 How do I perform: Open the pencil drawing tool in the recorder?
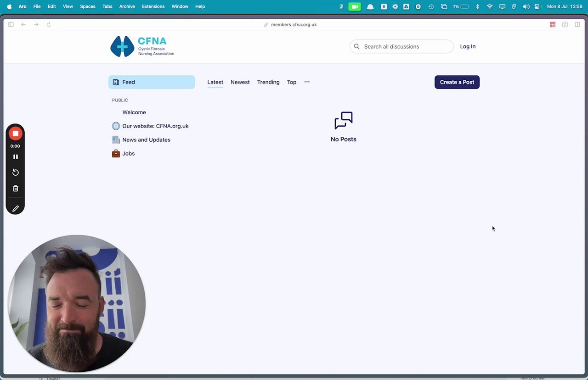tap(15, 209)
